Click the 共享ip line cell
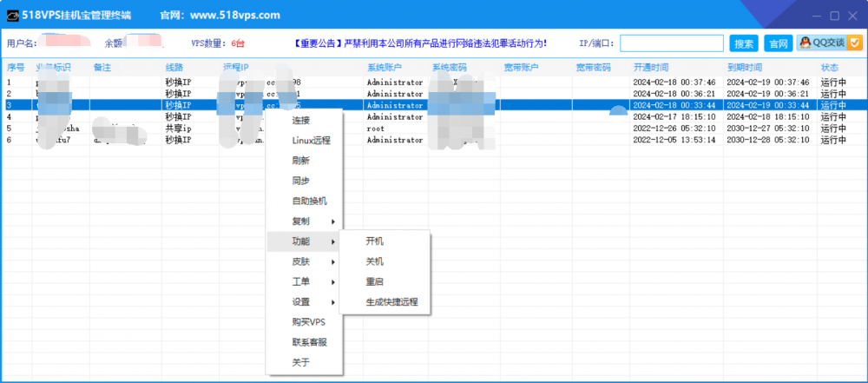The width and height of the screenshot is (868, 383). click(x=178, y=128)
